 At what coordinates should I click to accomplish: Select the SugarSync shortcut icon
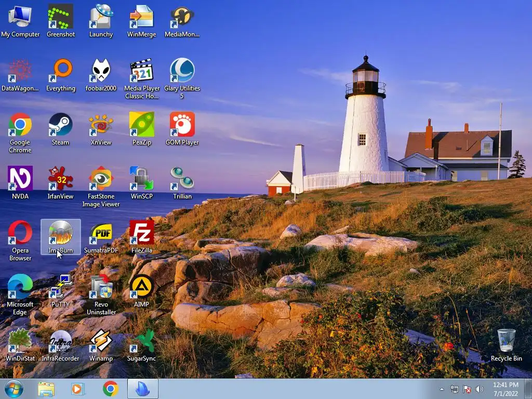click(x=141, y=345)
